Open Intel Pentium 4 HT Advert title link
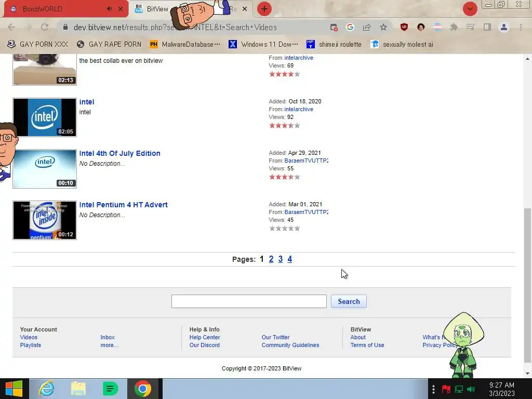Viewport: 532px width, 399px height. (123, 205)
